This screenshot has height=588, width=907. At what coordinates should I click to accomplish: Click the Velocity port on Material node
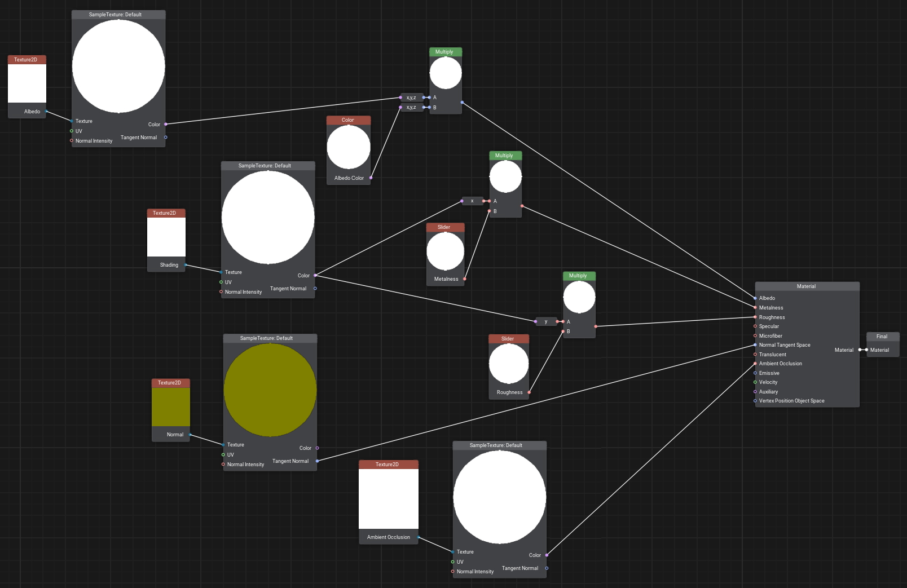755,382
